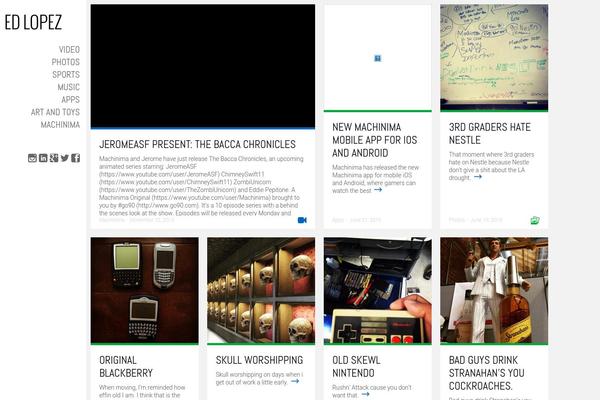This screenshot has width=600, height=400.
Task: Click the arrow after 3rd graders excerpt
Action: 478,177
